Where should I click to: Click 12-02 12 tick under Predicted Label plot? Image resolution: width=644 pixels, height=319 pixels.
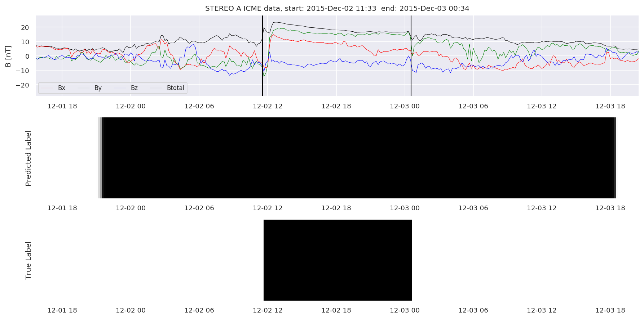(268, 208)
